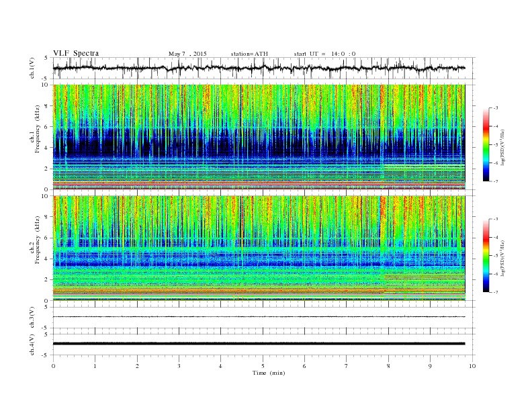Click the "VLF Spectra" plot title
The image size is (532, 411).
pyautogui.click(x=76, y=53)
